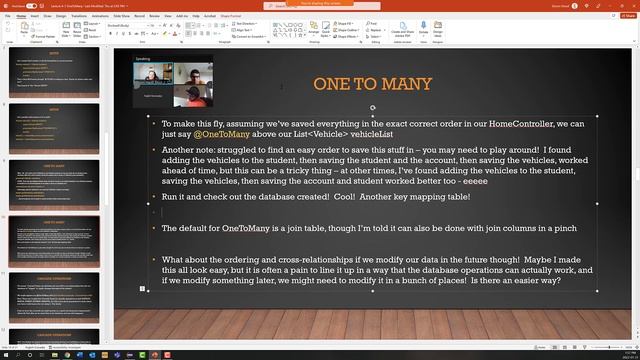Click the Find button
The width and height of the screenshot is (640, 360).
371,24
